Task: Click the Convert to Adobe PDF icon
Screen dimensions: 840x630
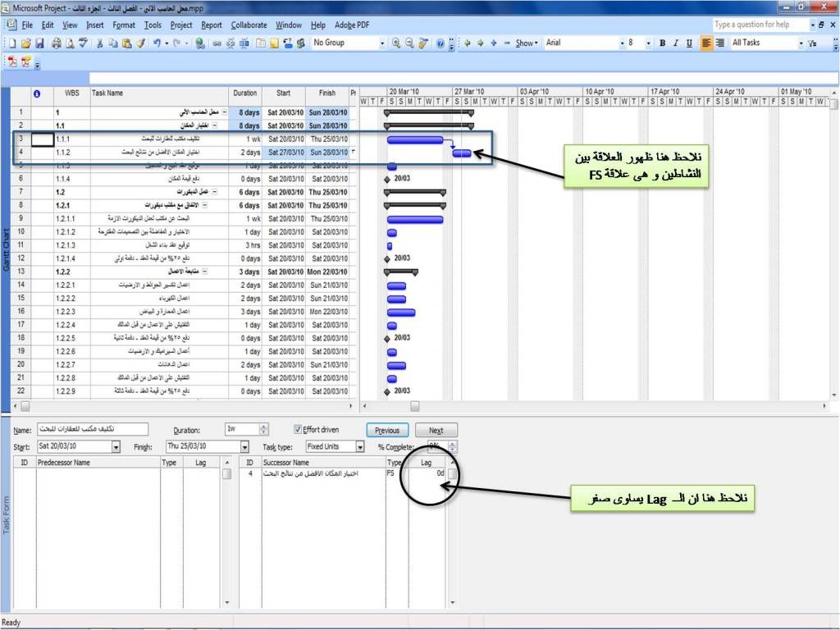Action: (12, 62)
